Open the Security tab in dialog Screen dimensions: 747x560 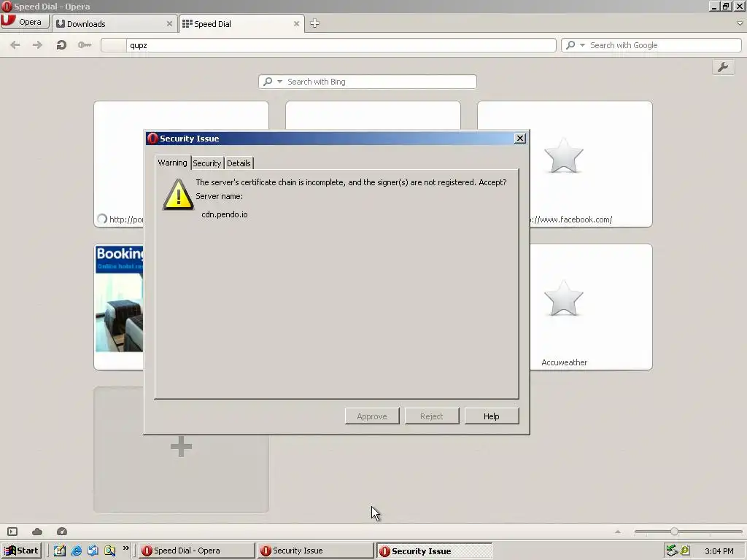tap(206, 163)
